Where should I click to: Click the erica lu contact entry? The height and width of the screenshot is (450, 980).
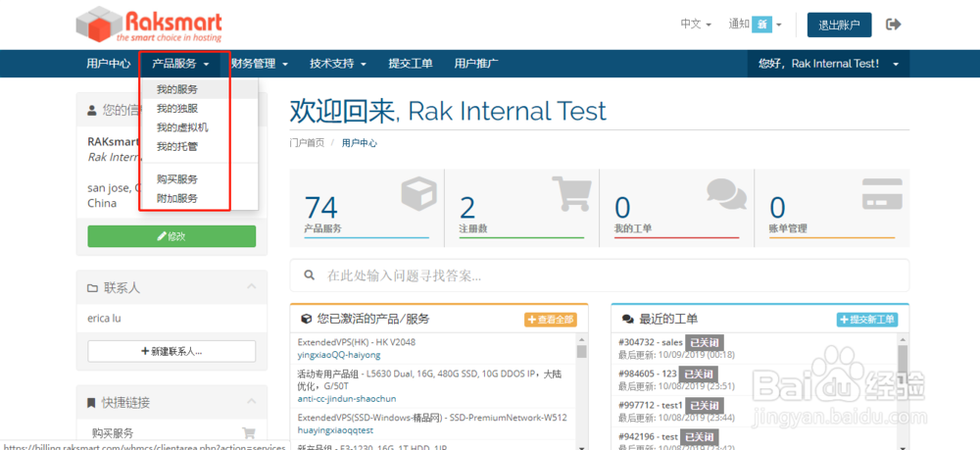[x=105, y=318]
